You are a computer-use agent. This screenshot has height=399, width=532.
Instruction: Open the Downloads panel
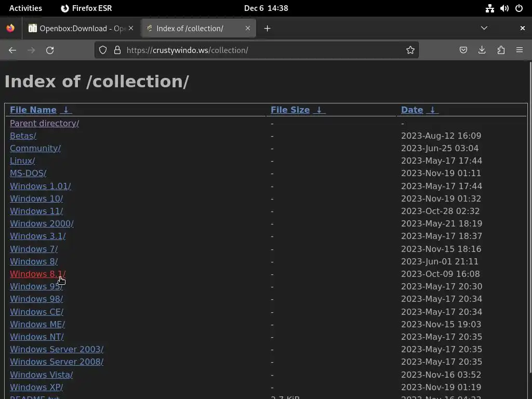click(482, 50)
